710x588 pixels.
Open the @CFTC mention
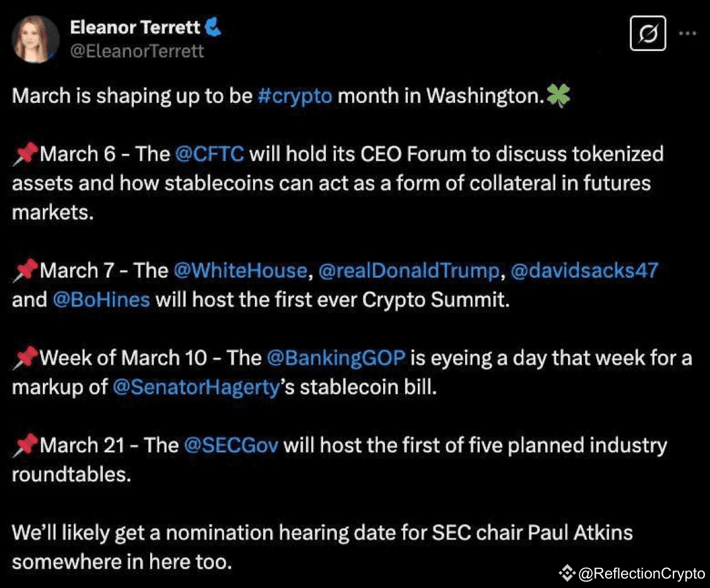[x=209, y=154]
